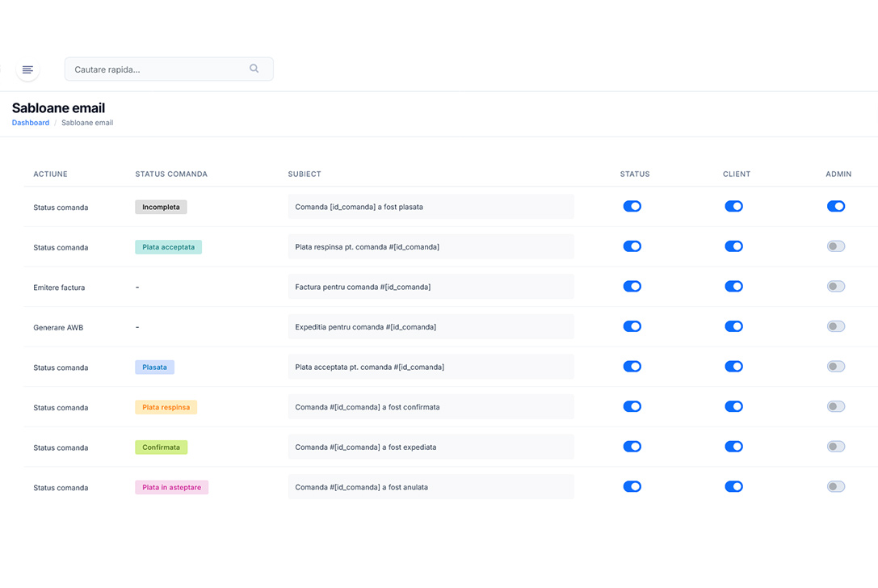Click the search magnifier icon
Viewport: 878px width, 588px height.
pyautogui.click(x=254, y=69)
